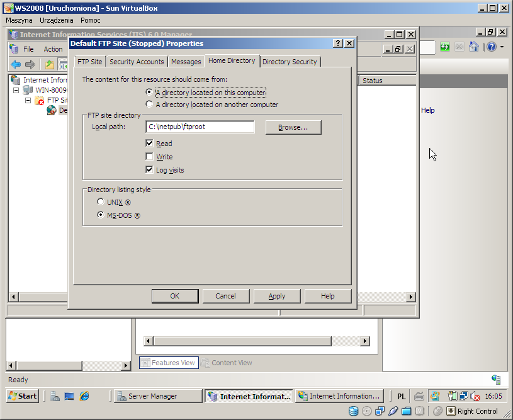The height and width of the screenshot is (420, 513).
Task: Switch to the FTP Site tab
Action: point(89,62)
